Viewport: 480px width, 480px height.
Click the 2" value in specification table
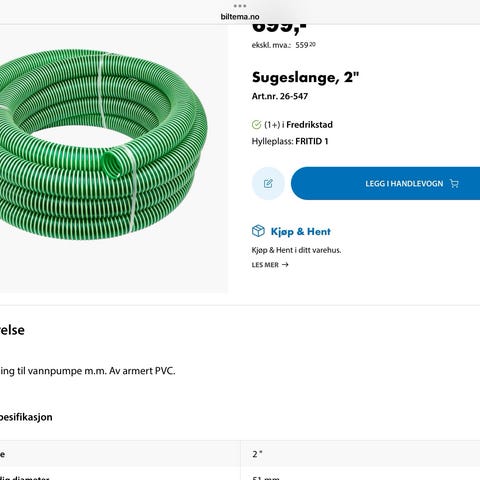coord(257,454)
